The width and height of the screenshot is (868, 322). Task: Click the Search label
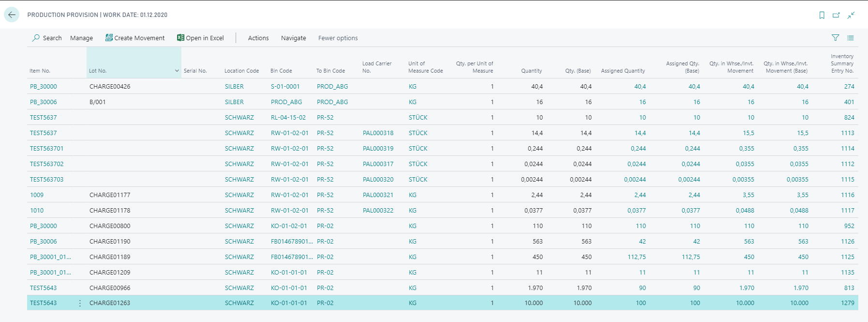(x=52, y=38)
